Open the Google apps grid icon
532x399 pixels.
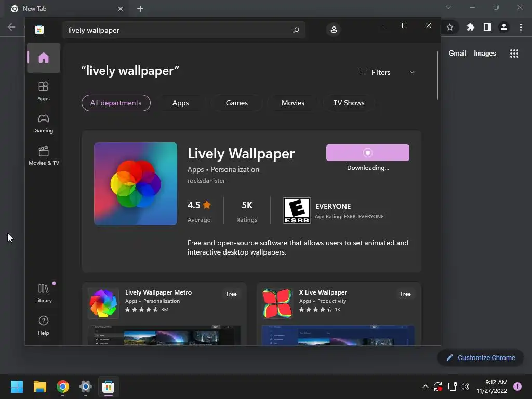tap(514, 54)
